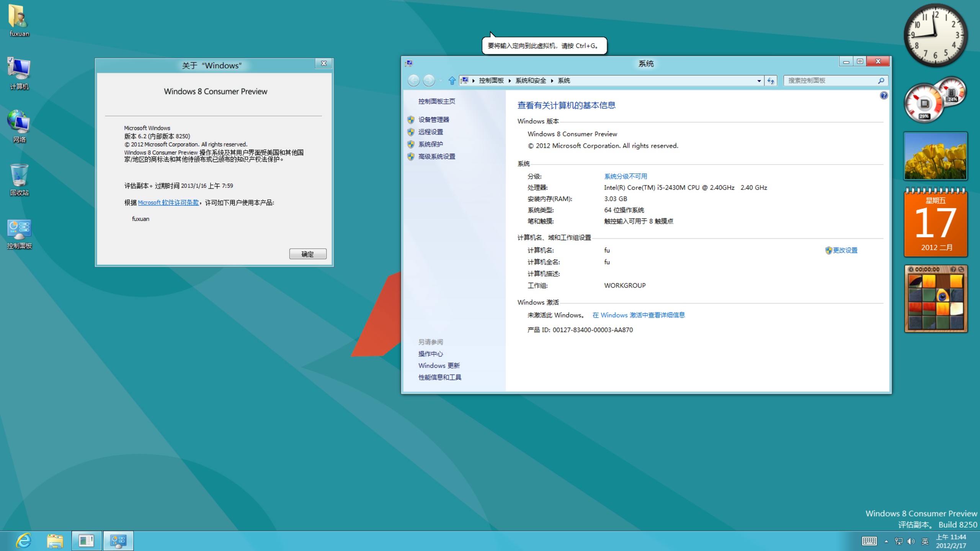Open Windows 更新 link
This screenshot has width=980, height=551.
tap(439, 365)
